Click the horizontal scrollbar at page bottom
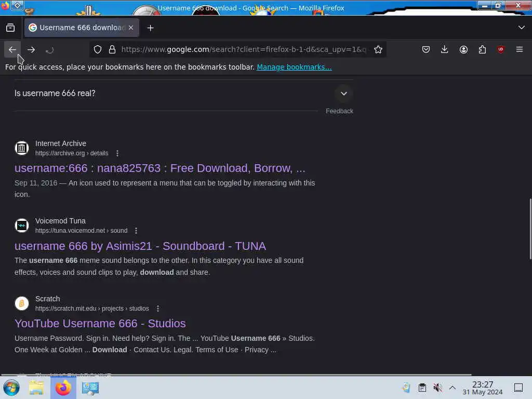The image size is (532, 399). [236, 375]
